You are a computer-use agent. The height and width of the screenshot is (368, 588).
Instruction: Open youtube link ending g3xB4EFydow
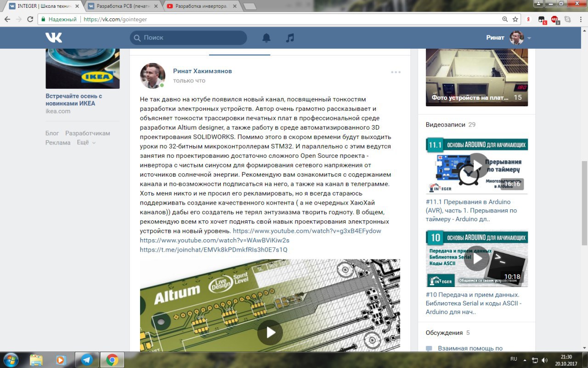(307, 231)
